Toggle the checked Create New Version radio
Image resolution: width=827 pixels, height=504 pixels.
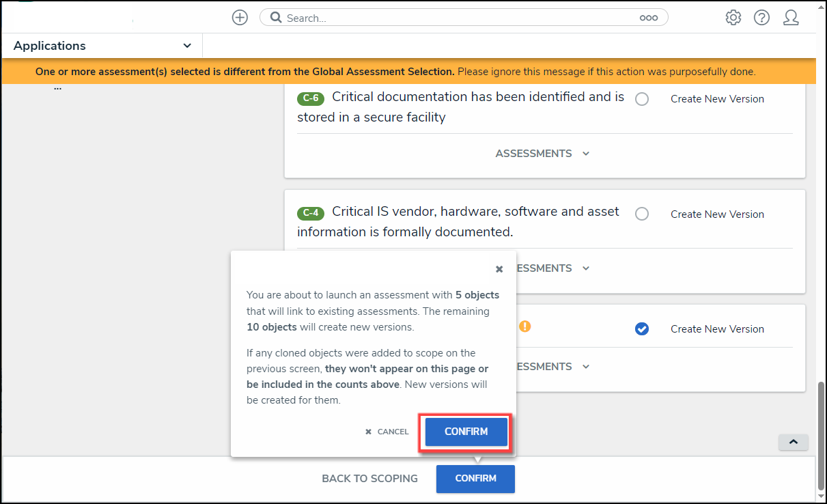(642, 329)
